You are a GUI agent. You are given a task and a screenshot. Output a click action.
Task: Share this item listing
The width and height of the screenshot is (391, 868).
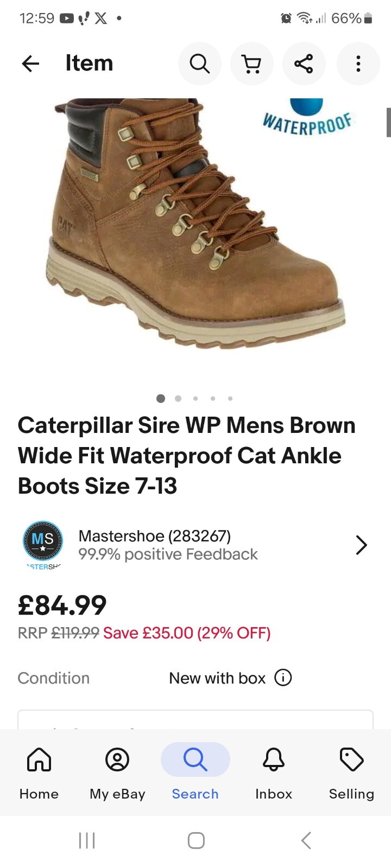click(x=304, y=63)
